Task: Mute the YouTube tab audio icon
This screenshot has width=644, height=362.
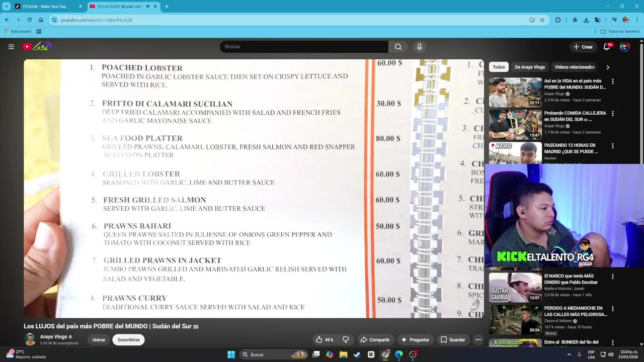Action: [x=147, y=7]
